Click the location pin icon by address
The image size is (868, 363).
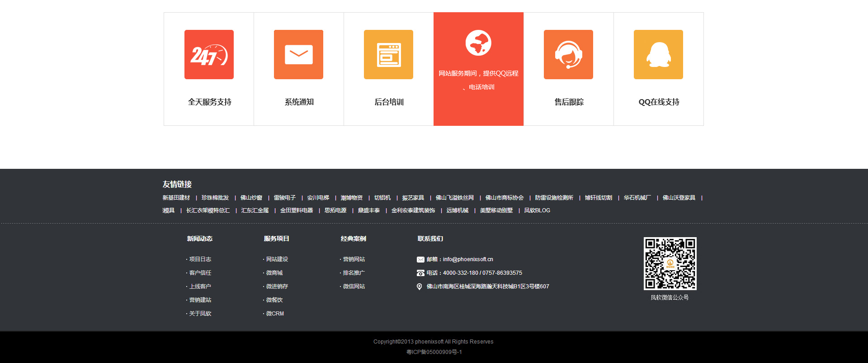[x=420, y=287]
